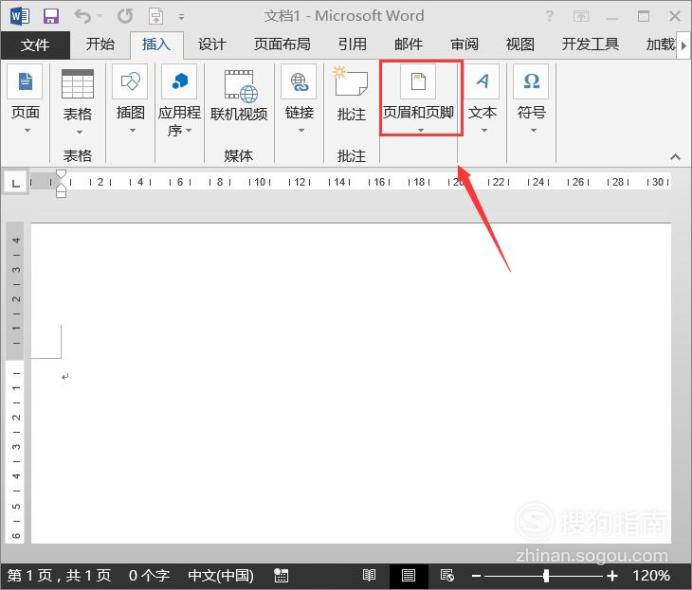Open Customize Quick Access Toolbar dropdown
The width and height of the screenshot is (692, 590).
coord(181,18)
